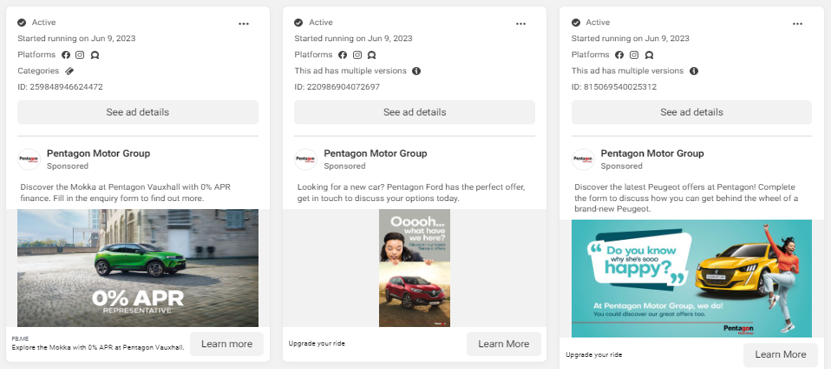See ad details for ID 259848946624472
Image resolution: width=831 pixels, height=369 pixels.
point(138,112)
